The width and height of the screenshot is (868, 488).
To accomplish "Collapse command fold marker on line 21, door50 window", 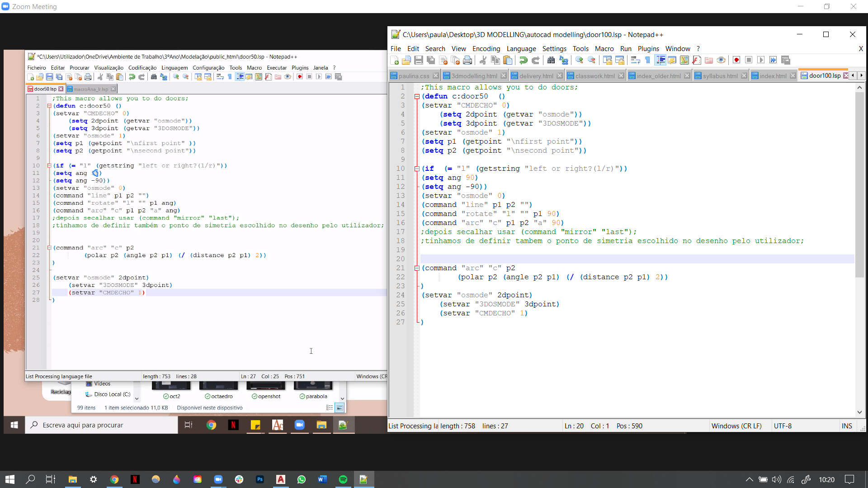I will (x=49, y=248).
